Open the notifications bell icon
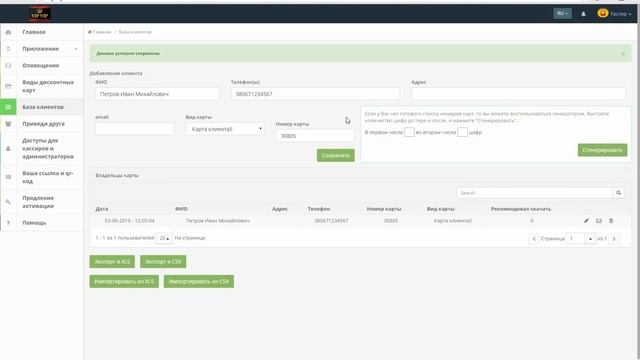 (x=583, y=14)
